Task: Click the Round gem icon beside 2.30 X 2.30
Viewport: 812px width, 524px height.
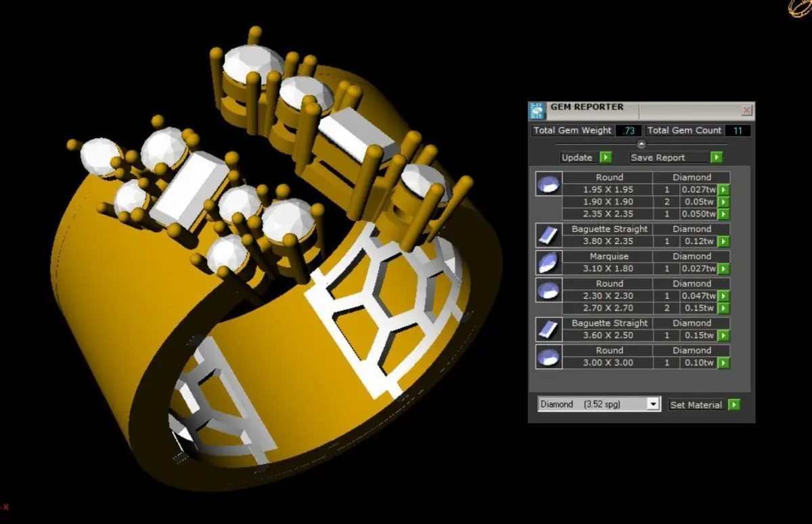Action: pyautogui.click(x=549, y=289)
